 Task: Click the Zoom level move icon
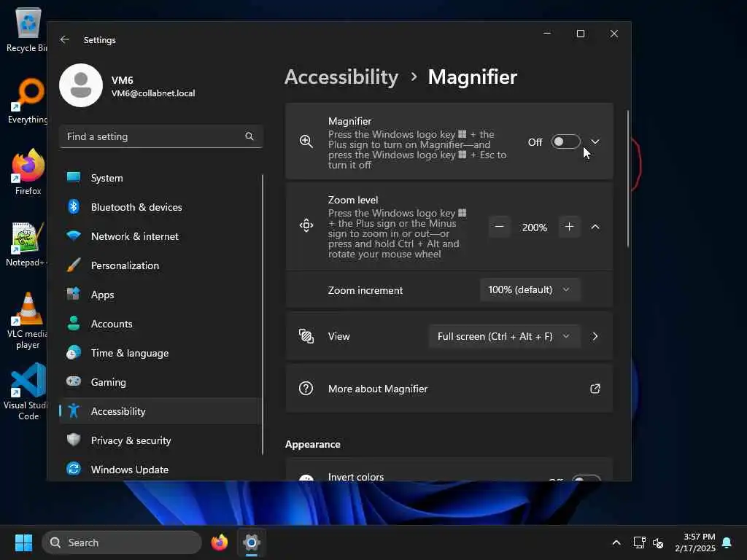click(306, 226)
